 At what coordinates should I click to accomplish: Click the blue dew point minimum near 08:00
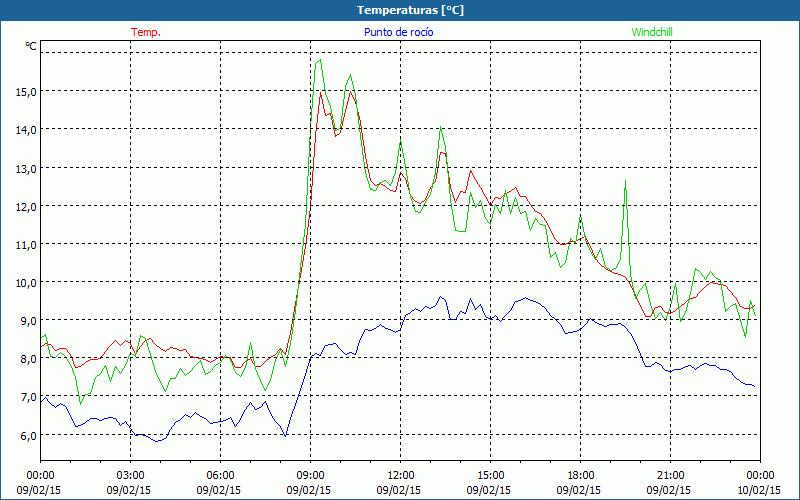click(x=286, y=436)
